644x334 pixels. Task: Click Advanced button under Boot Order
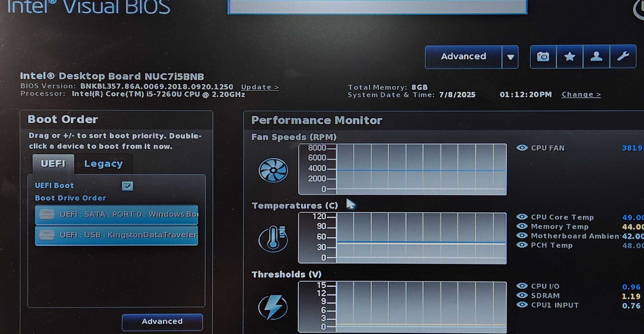(162, 322)
